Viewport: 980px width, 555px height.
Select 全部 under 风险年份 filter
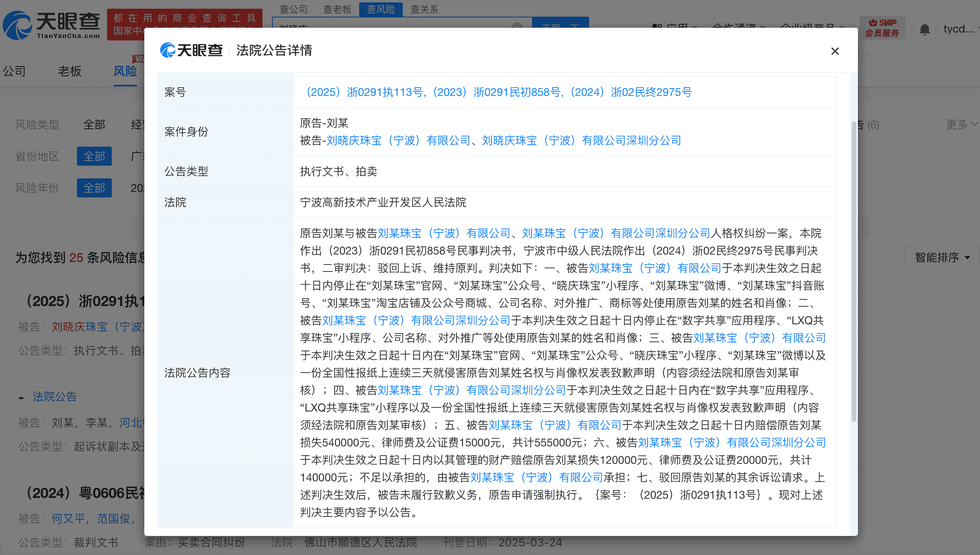point(94,188)
